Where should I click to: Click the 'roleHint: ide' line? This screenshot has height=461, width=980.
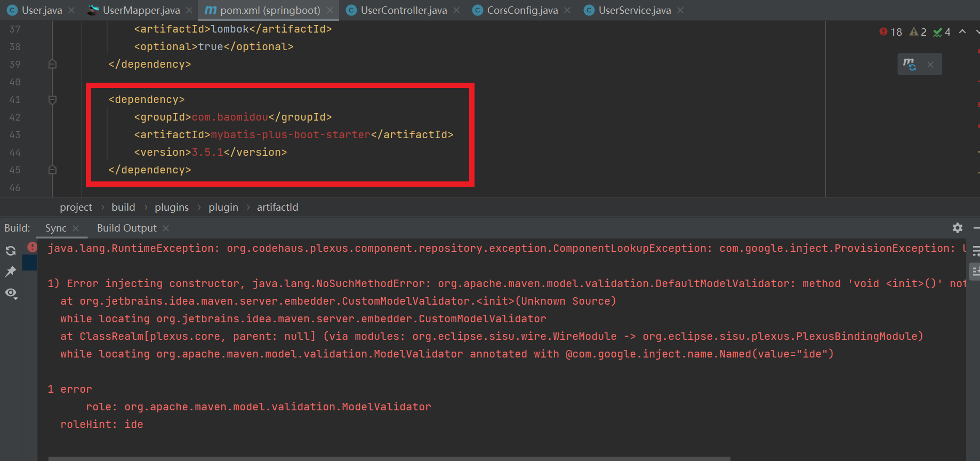[x=102, y=425]
